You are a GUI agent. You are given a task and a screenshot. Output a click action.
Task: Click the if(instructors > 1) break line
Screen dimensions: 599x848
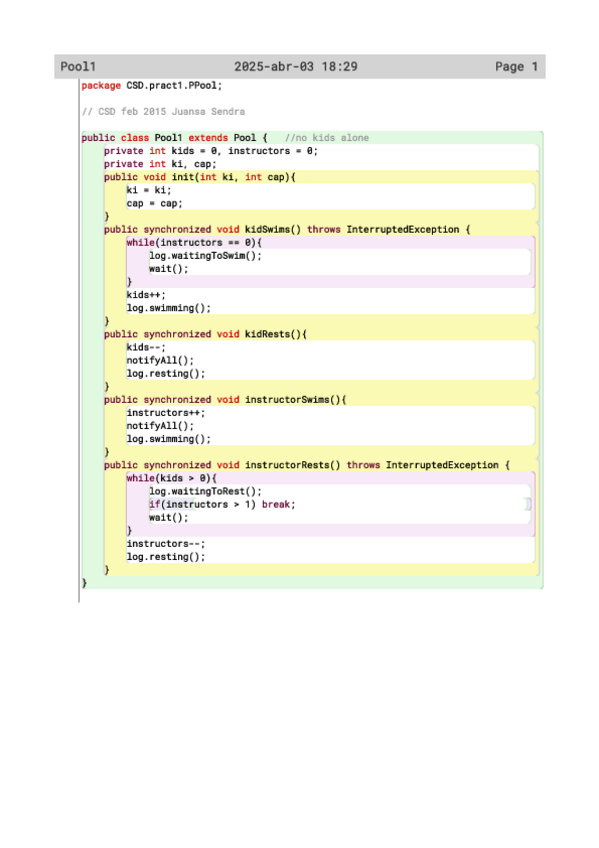pos(222,504)
